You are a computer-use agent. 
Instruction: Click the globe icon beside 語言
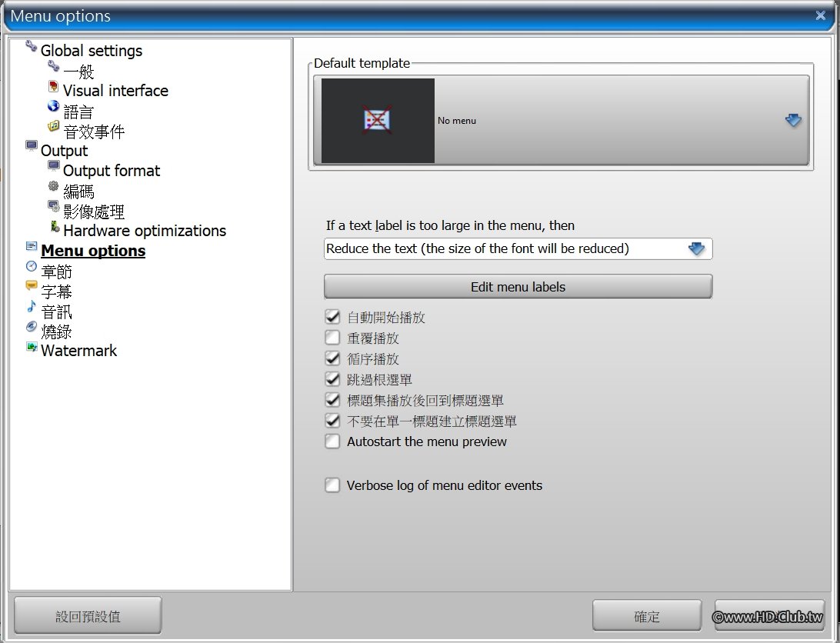click(x=53, y=106)
